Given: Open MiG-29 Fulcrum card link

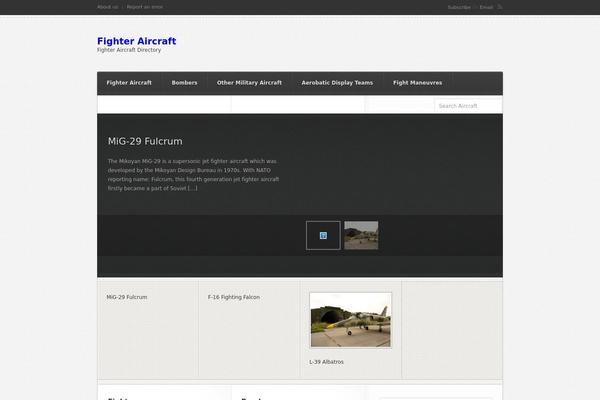Looking at the screenshot, I should 127,297.
